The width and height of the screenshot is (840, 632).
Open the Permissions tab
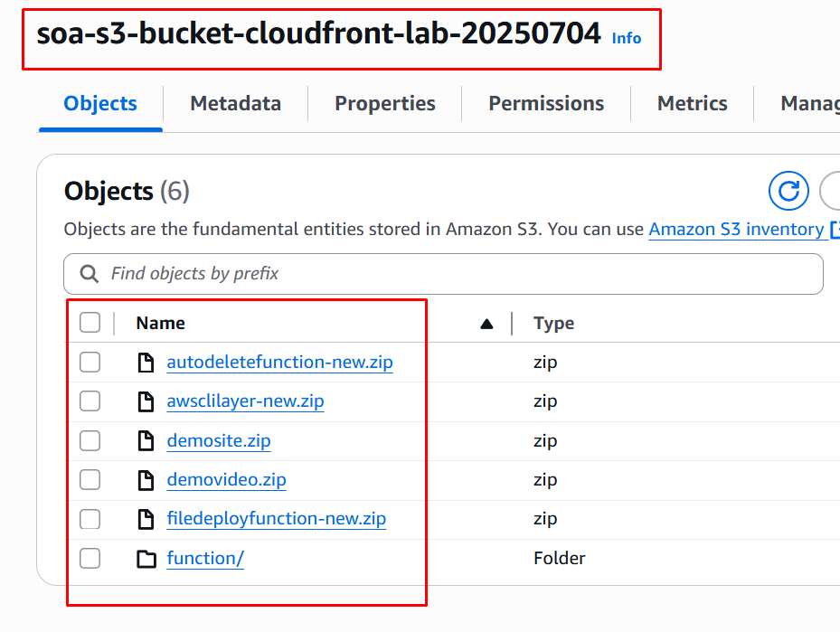point(546,104)
